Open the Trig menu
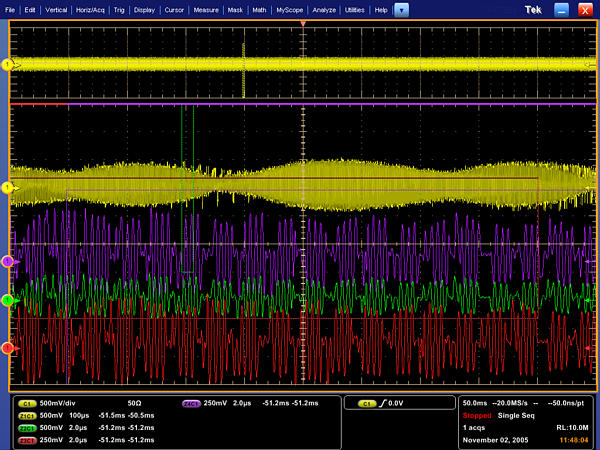This screenshot has height=450, width=600. [120, 9]
